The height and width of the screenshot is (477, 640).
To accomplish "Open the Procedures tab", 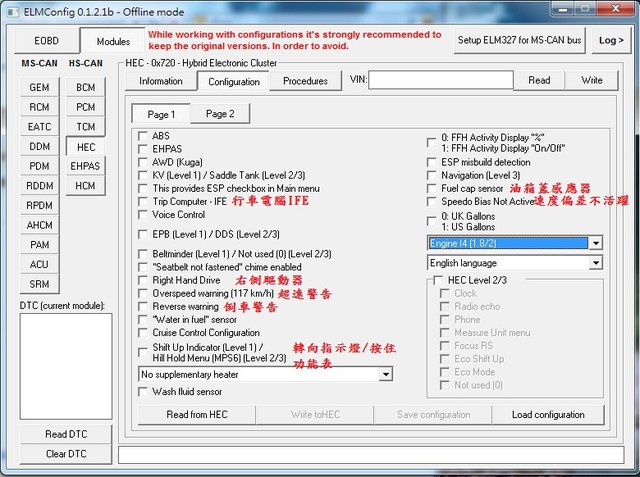I will point(305,81).
